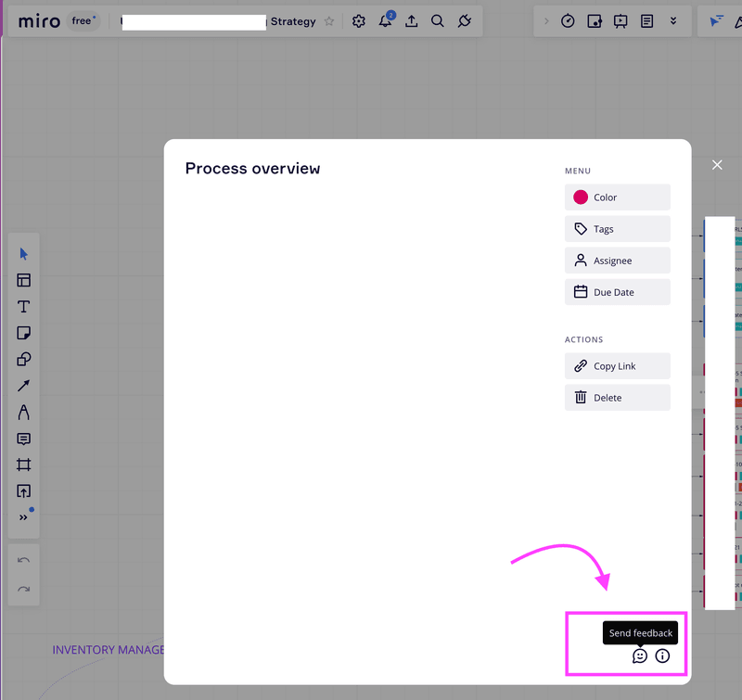742x700 pixels.
Task: Choose the Sticky note tool
Action: coord(24,333)
